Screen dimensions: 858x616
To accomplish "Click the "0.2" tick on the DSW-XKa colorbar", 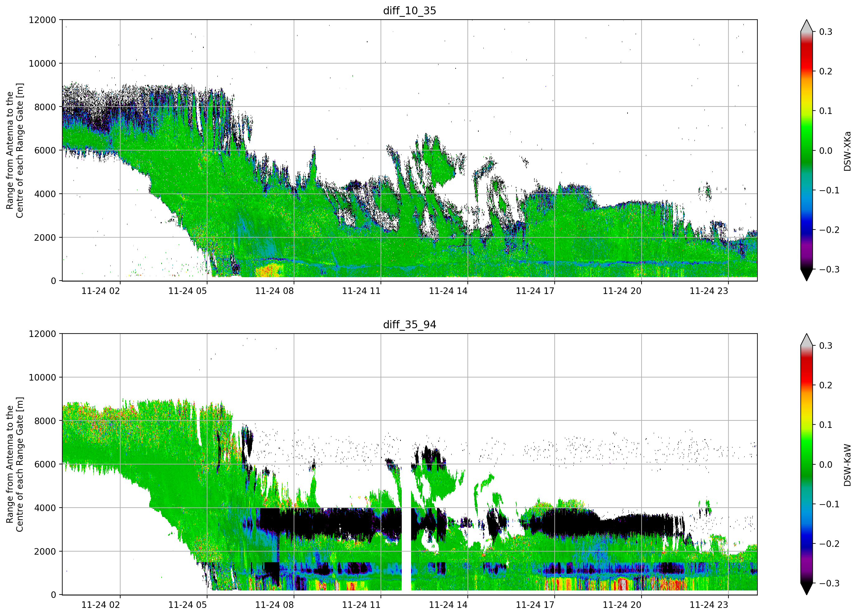I will click(826, 72).
